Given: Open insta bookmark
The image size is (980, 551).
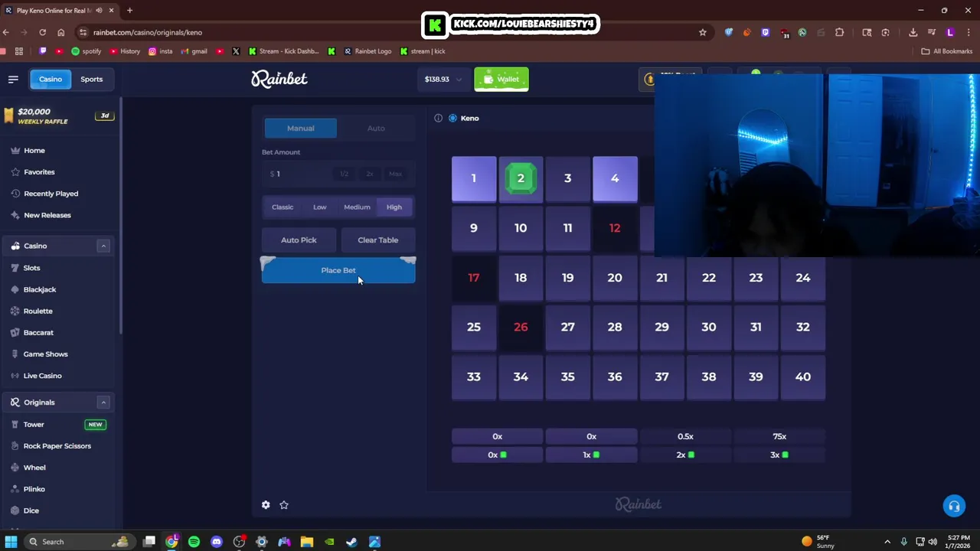Looking at the screenshot, I should [160, 51].
